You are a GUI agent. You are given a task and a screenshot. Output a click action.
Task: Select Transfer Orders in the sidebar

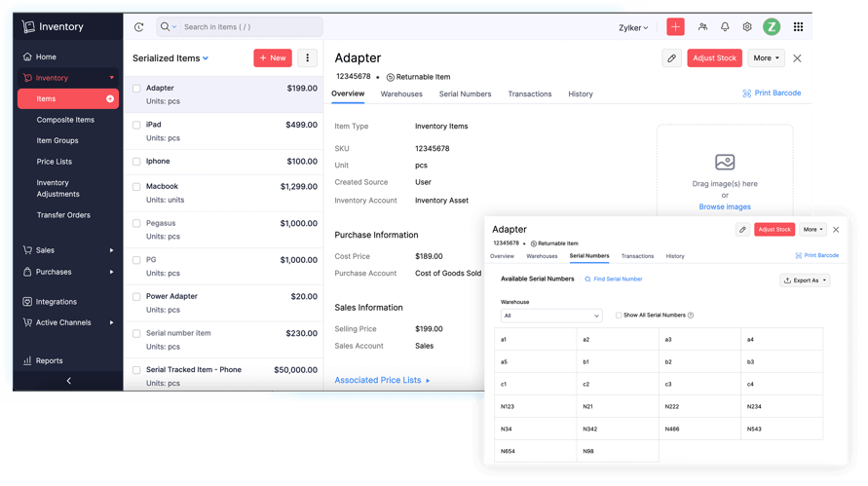click(x=63, y=215)
